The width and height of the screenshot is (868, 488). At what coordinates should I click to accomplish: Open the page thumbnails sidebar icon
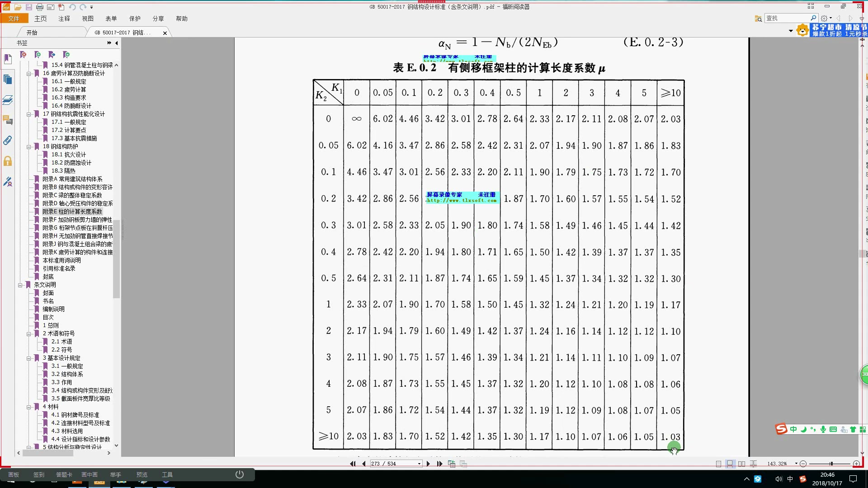(8, 80)
